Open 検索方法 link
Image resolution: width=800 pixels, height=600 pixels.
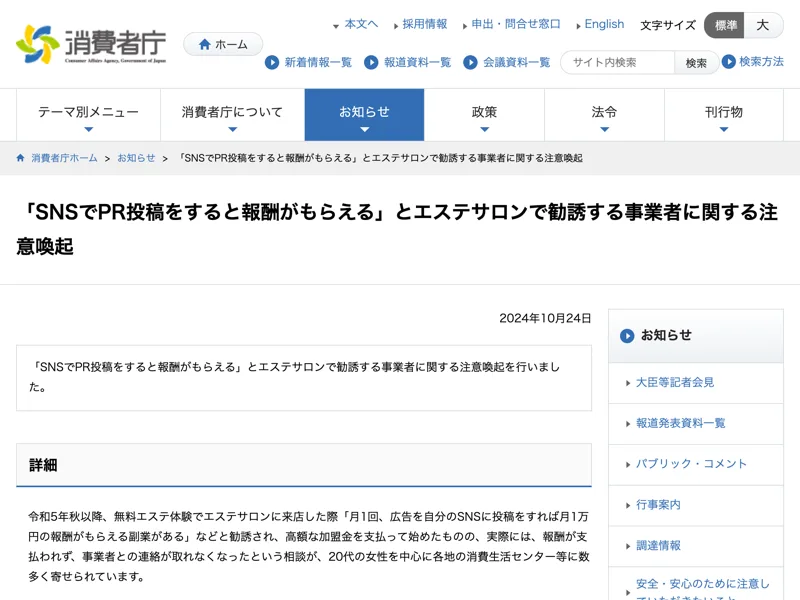coord(761,61)
